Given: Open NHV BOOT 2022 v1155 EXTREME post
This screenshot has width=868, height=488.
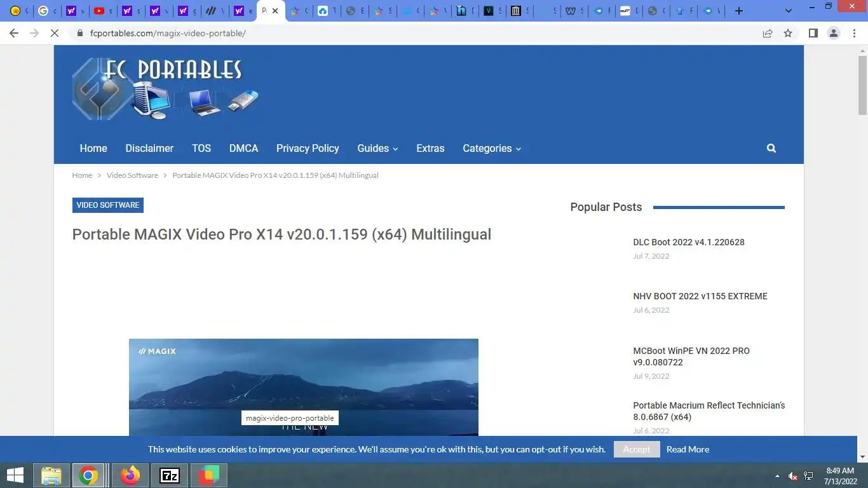Looking at the screenshot, I should pos(700,296).
